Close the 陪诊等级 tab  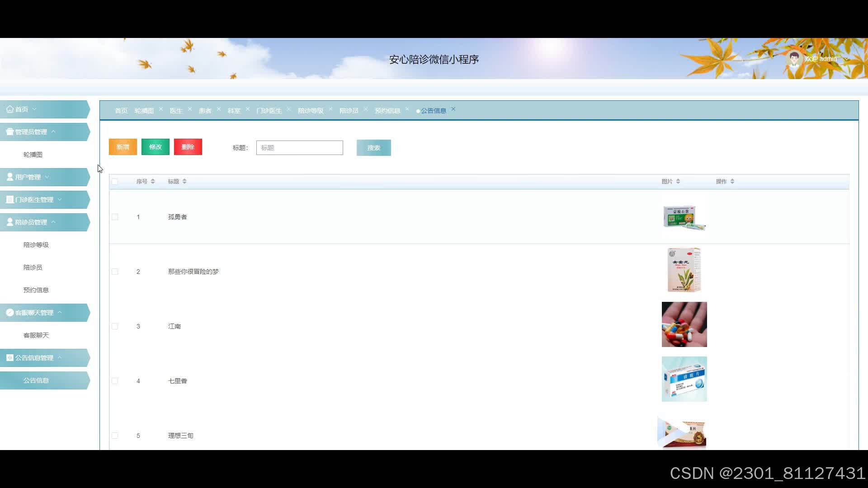(x=330, y=109)
